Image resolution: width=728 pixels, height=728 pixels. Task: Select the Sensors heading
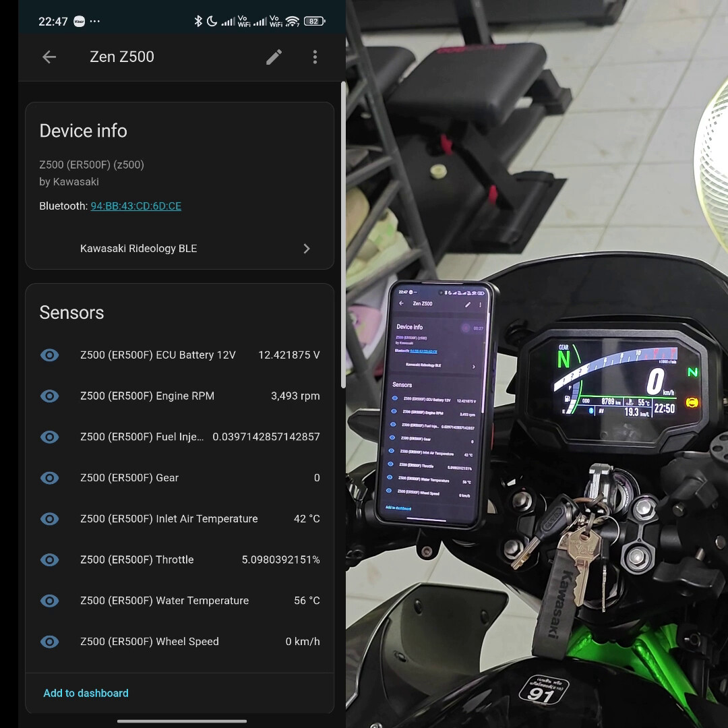[x=71, y=313]
